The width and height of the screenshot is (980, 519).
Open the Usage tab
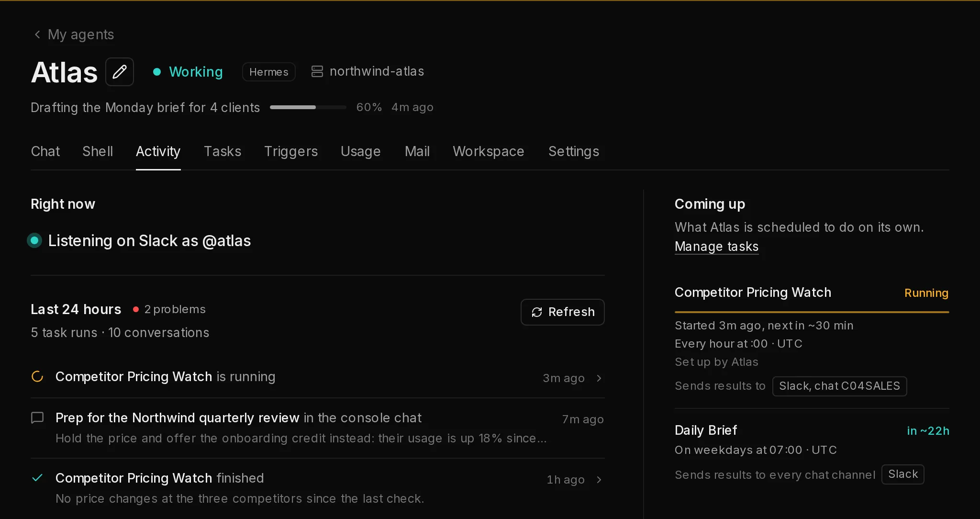[361, 151]
